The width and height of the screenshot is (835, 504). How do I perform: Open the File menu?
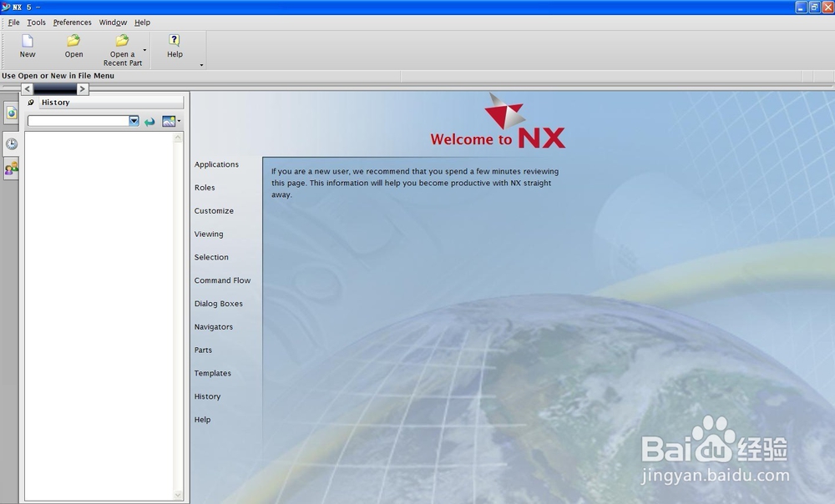[x=14, y=23]
